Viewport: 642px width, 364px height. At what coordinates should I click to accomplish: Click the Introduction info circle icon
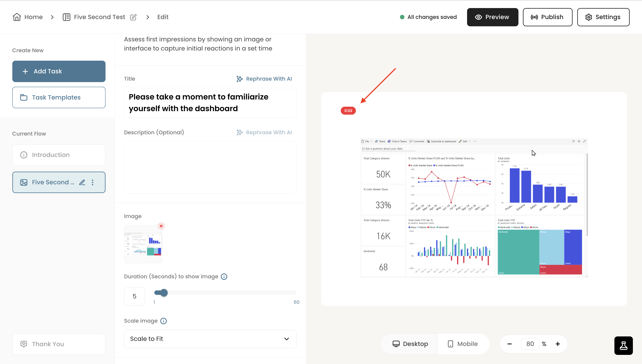(x=24, y=155)
